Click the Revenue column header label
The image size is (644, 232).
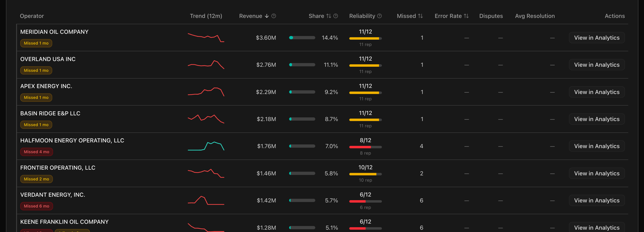click(251, 16)
